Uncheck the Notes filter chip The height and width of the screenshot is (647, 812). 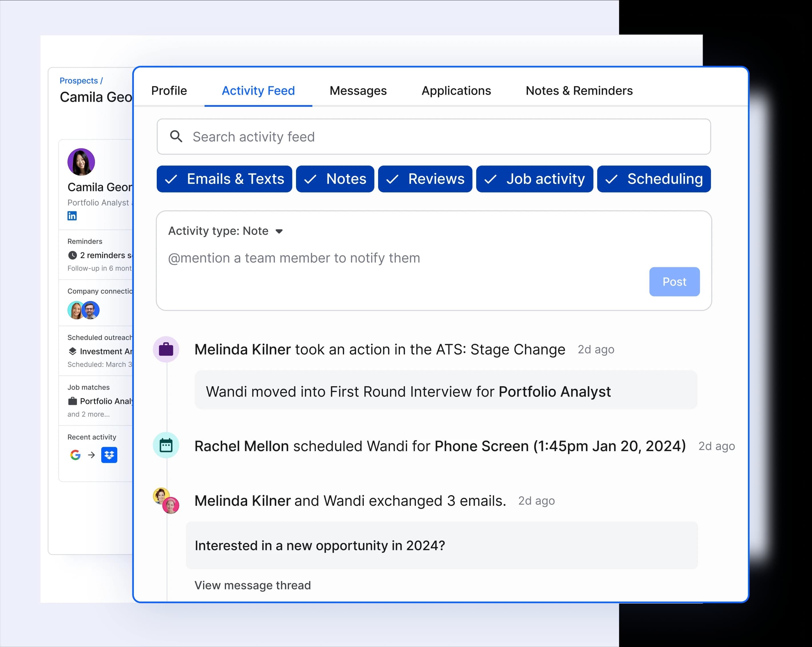click(335, 179)
